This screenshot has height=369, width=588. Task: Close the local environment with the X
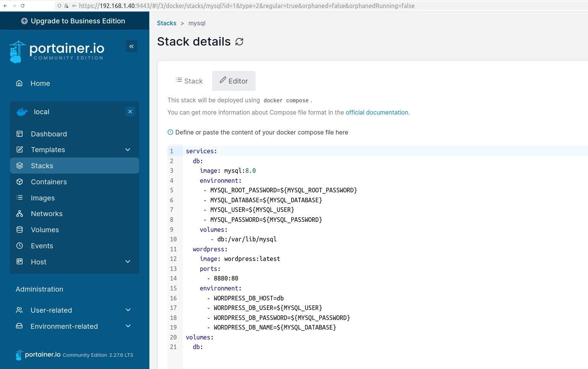point(130,112)
